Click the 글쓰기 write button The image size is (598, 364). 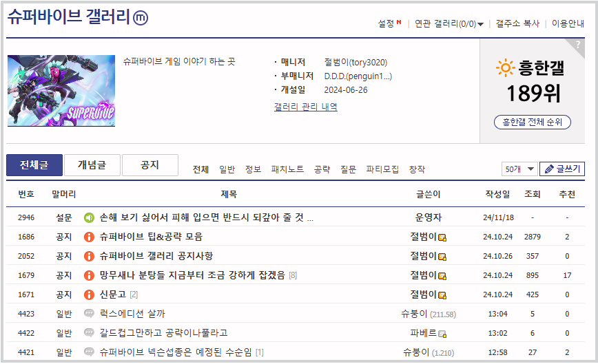coord(562,169)
